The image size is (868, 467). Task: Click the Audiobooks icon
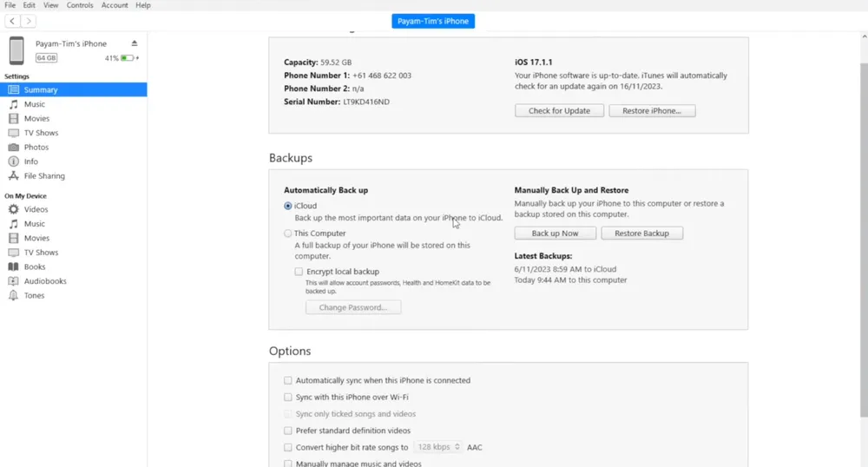13,281
